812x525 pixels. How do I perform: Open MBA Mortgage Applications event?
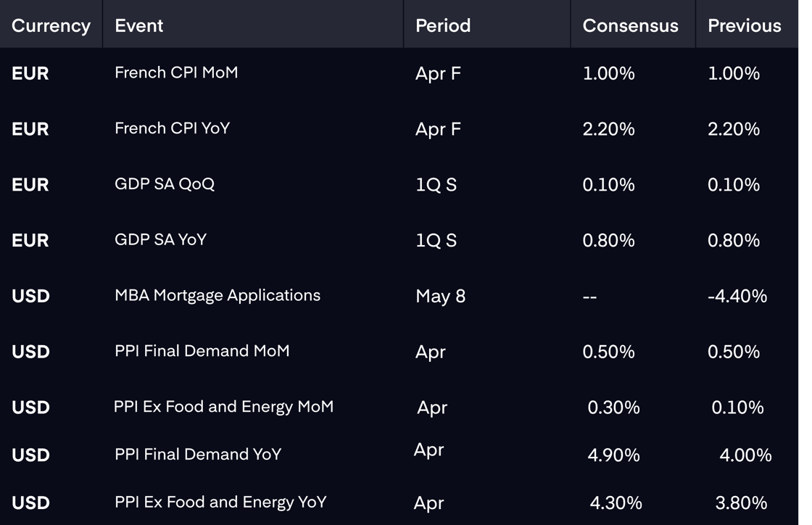click(217, 295)
